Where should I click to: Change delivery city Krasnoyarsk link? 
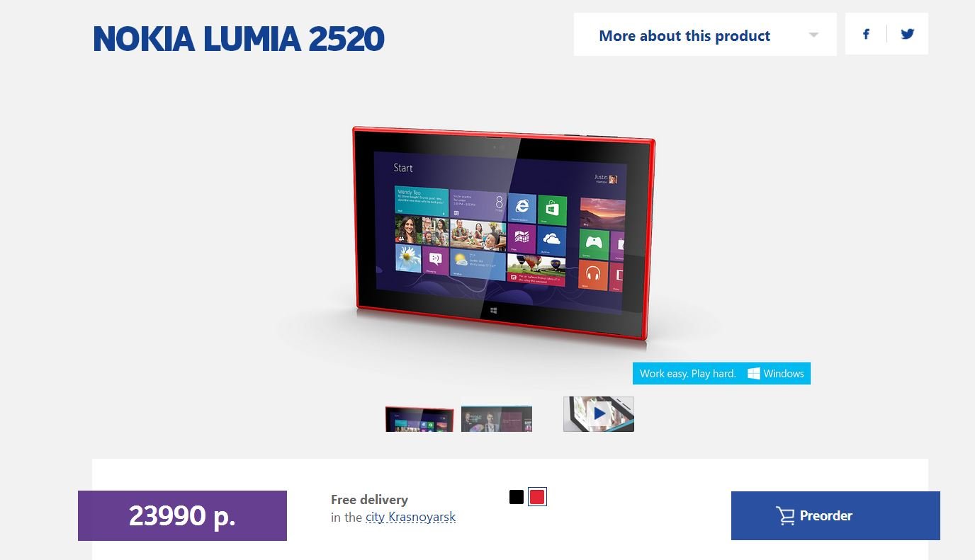tap(410, 518)
